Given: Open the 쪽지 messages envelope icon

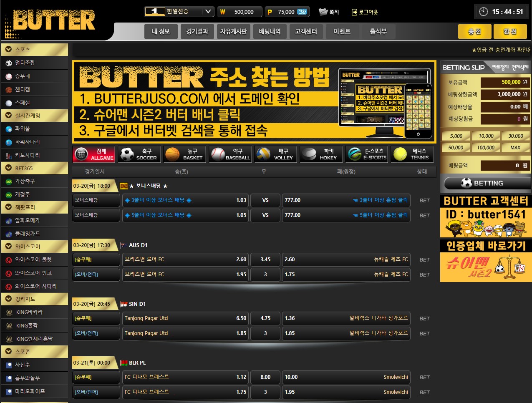Looking at the screenshot, I should (329, 12).
